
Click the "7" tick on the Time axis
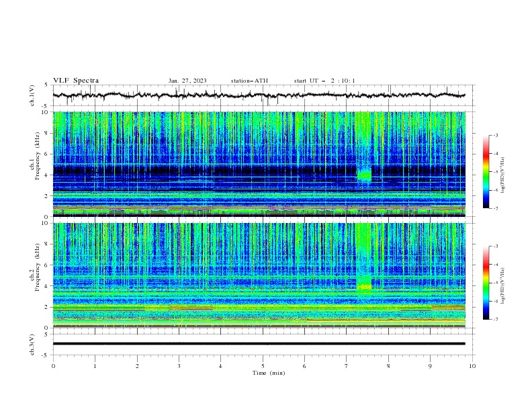[x=347, y=366]
